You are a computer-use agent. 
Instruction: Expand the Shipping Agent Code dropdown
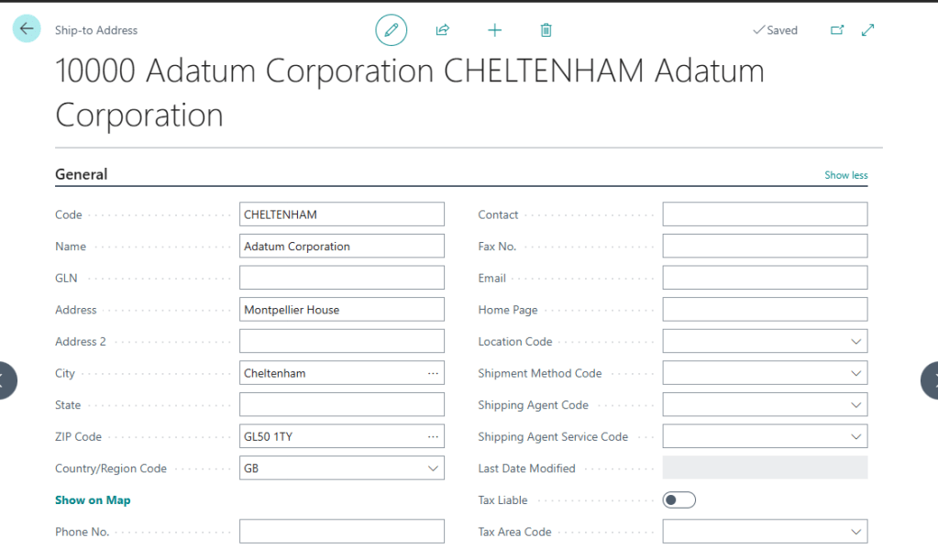tap(855, 405)
